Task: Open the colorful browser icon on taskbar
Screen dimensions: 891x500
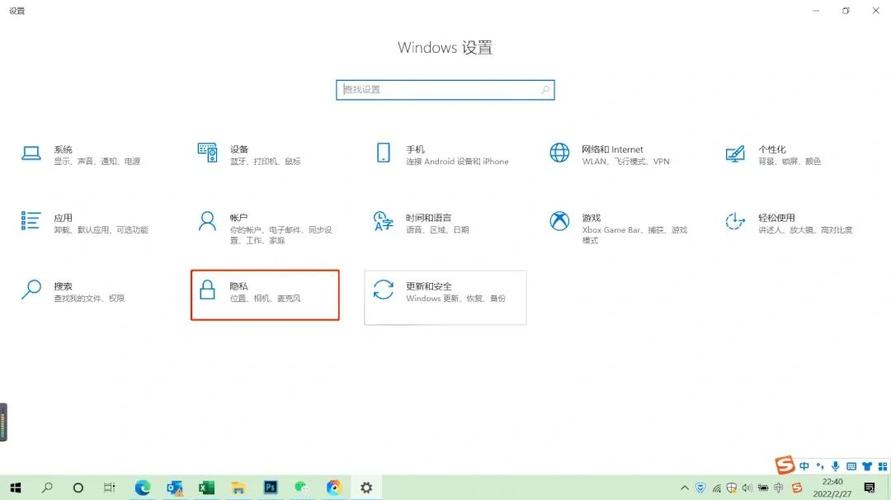Action: click(x=334, y=488)
